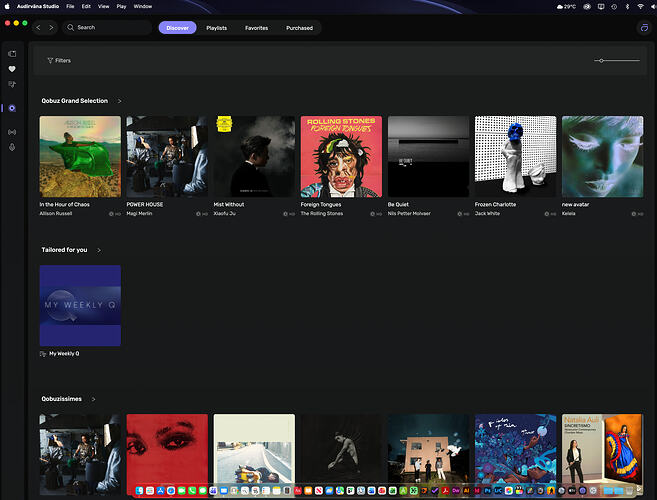The image size is (657, 500).
Task: Open the play queue icon at top right
Action: click(x=644, y=28)
